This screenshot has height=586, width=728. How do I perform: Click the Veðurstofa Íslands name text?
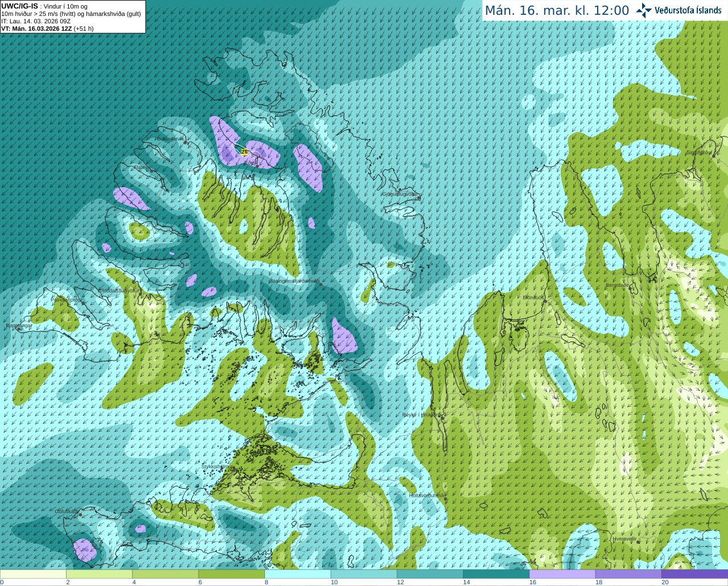(x=688, y=10)
